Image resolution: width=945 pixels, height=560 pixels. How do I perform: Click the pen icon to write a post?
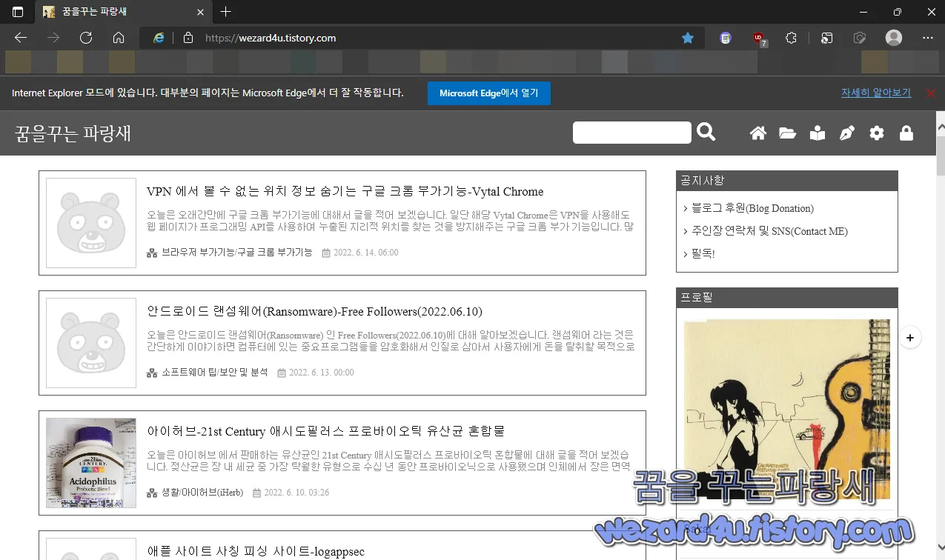coord(846,133)
